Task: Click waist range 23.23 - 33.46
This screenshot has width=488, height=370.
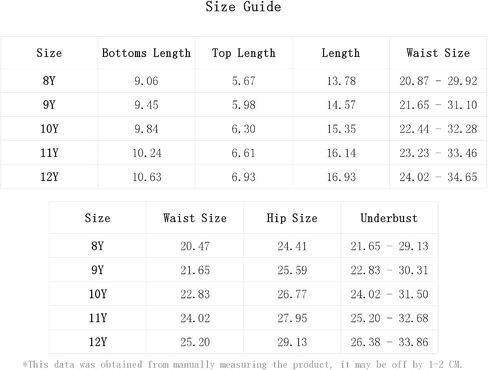Action: point(438,153)
